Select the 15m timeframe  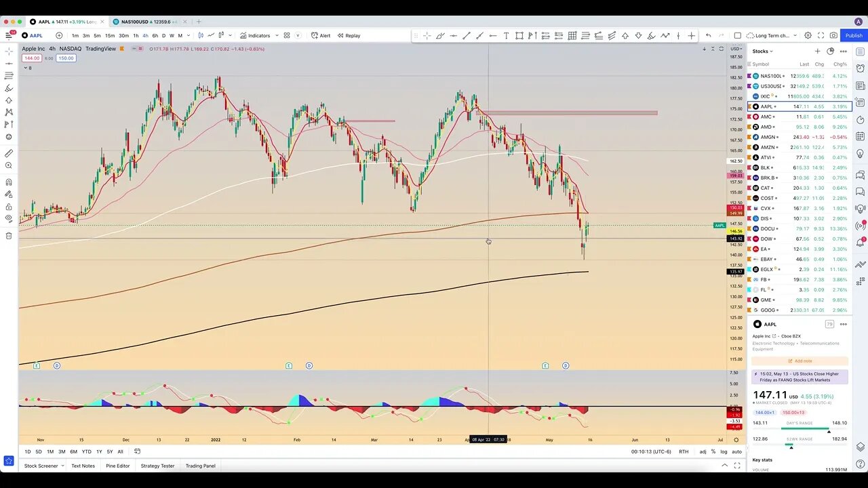(109, 35)
